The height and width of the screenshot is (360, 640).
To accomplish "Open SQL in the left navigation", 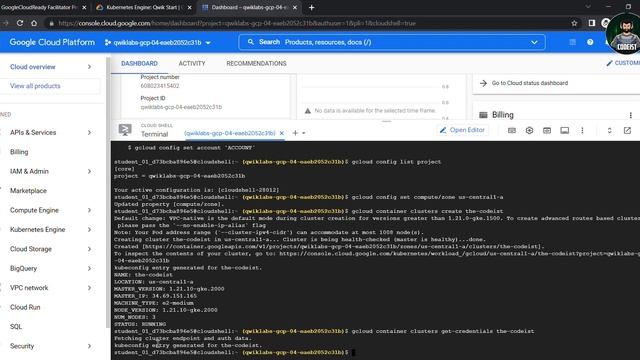I will coord(16,327).
